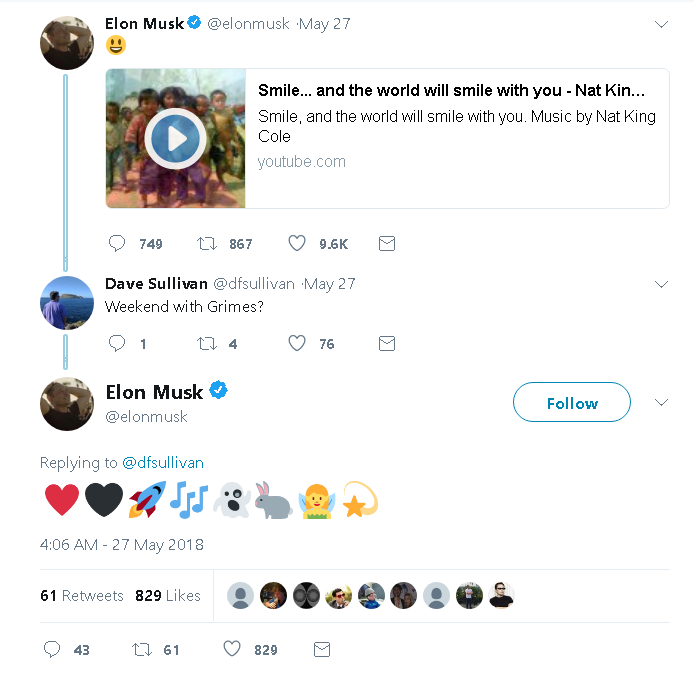694x674 pixels.
Task: Open options chevron beside Follow button
Action: (660, 402)
